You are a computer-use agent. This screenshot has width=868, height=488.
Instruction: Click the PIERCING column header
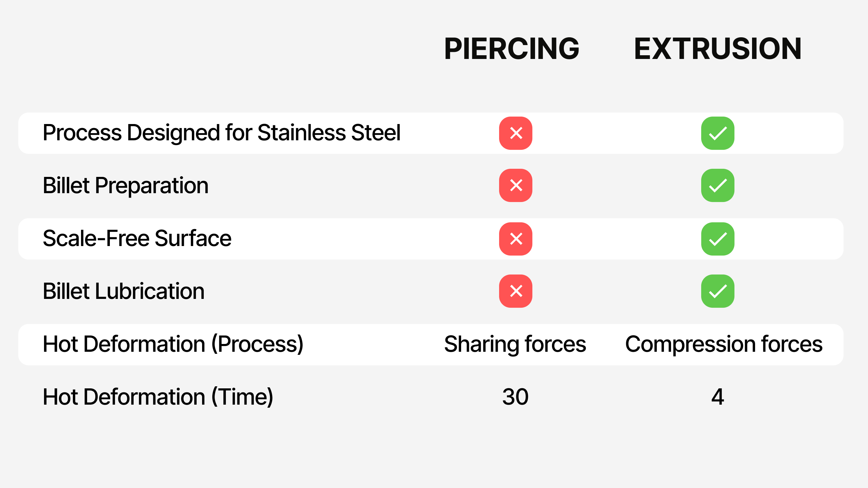coord(512,49)
